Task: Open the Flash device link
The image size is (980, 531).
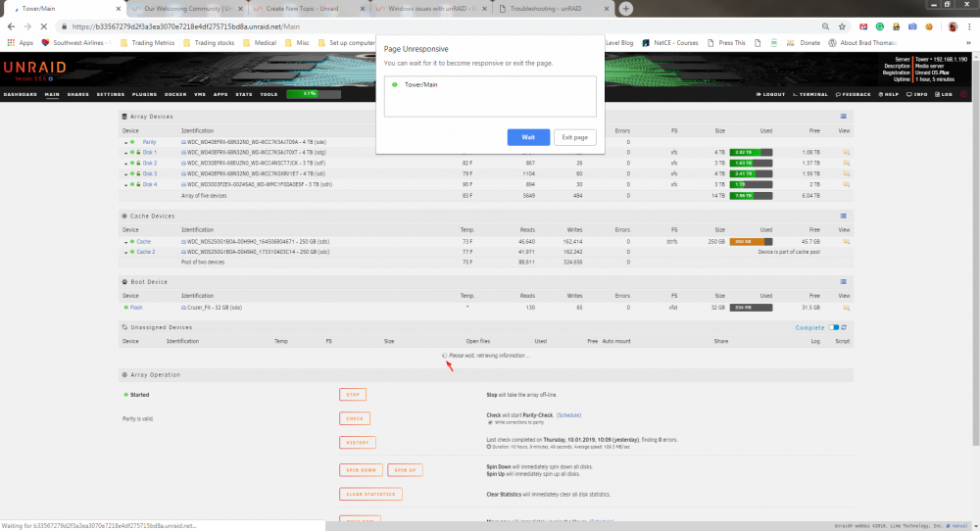Action: 136,308
